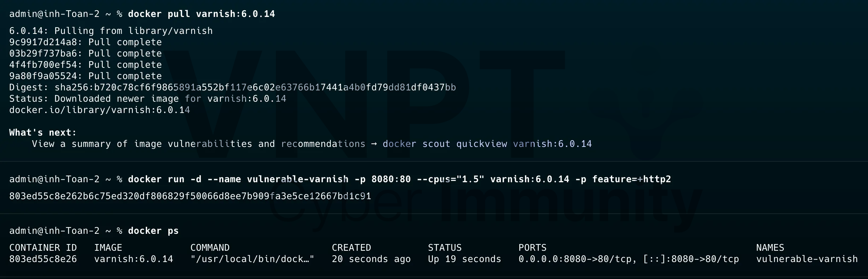Image resolution: width=868 pixels, height=279 pixels.
Task: Click the "What's next:" heading
Action: 43,132
